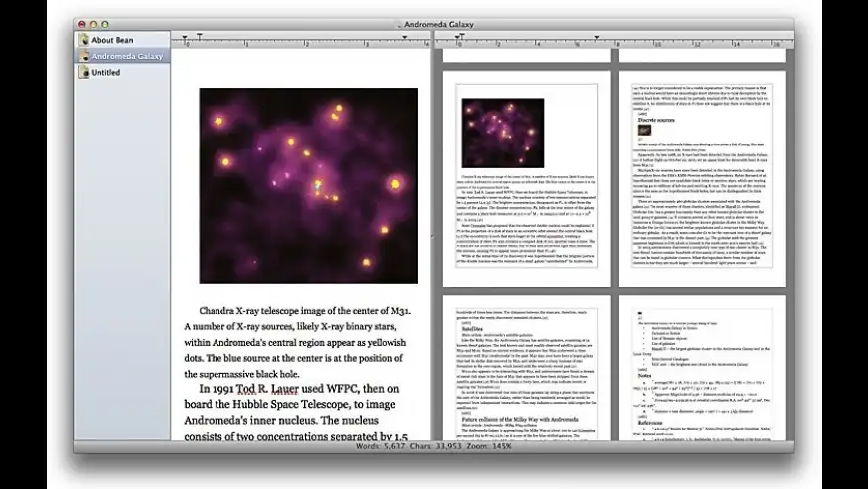Click the "Notes" heading in the last page

pyautogui.click(x=644, y=376)
